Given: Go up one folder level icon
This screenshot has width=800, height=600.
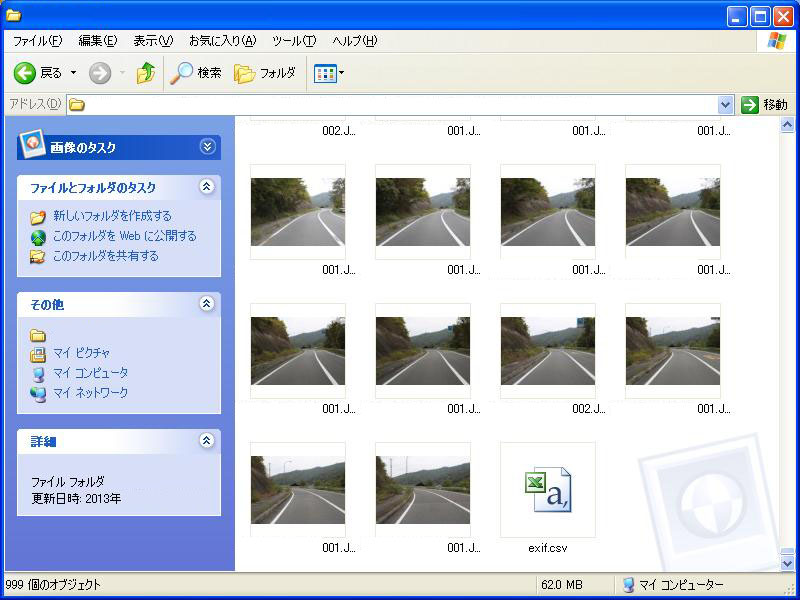Looking at the screenshot, I should 146,73.
